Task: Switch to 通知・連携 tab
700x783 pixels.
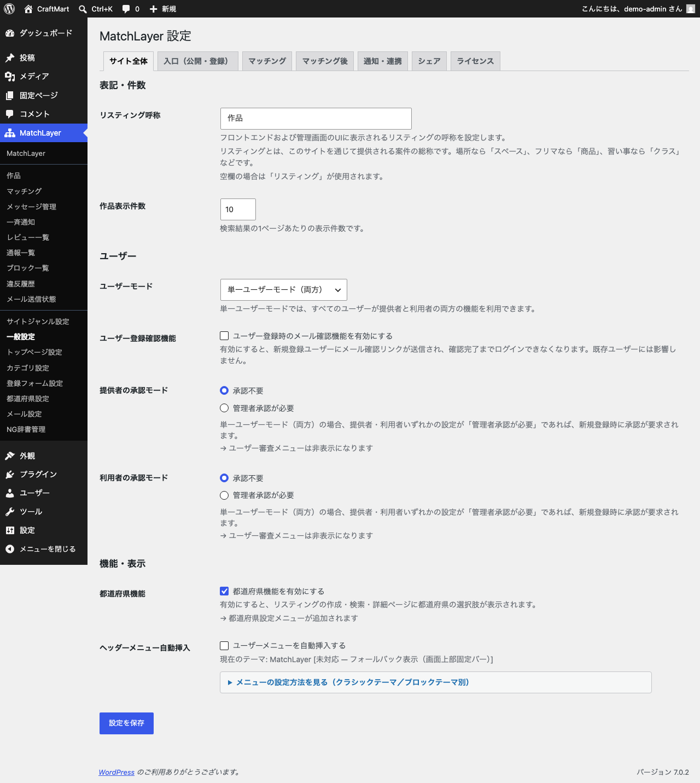Action: point(383,61)
